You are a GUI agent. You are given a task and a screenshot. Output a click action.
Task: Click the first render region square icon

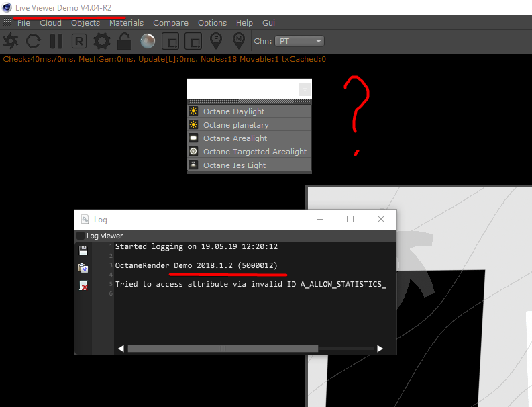pyautogui.click(x=170, y=41)
